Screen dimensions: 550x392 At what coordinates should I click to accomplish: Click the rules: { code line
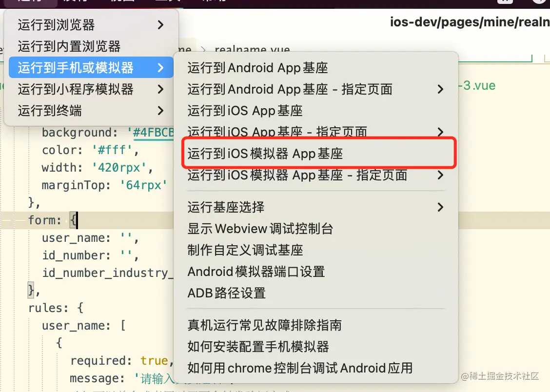[x=56, y=308]
